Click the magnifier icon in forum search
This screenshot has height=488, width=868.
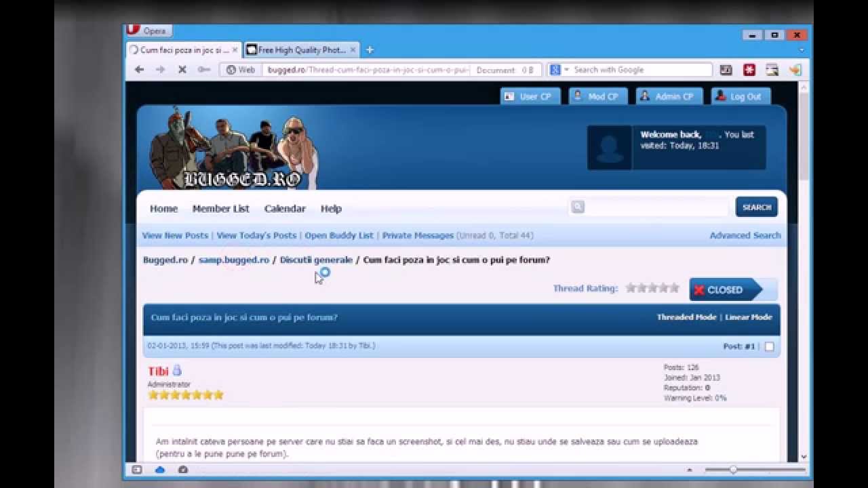click(578, 207)
